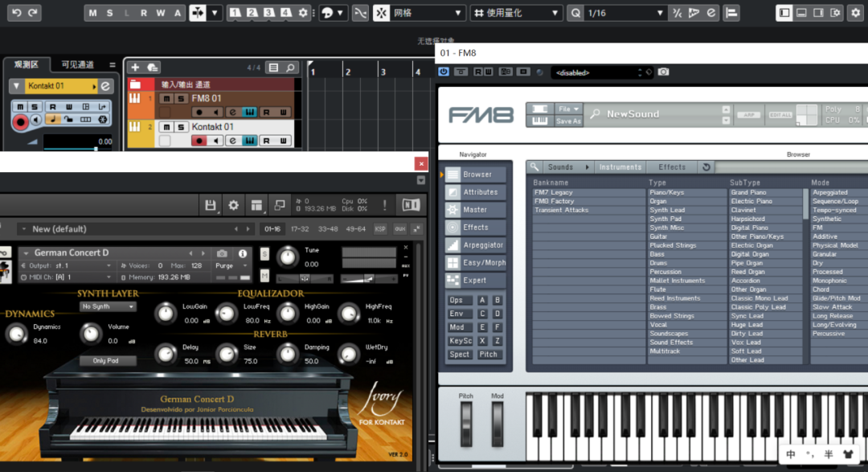Click Kontakt panic exclamation icon

click(x=385, y=206)
